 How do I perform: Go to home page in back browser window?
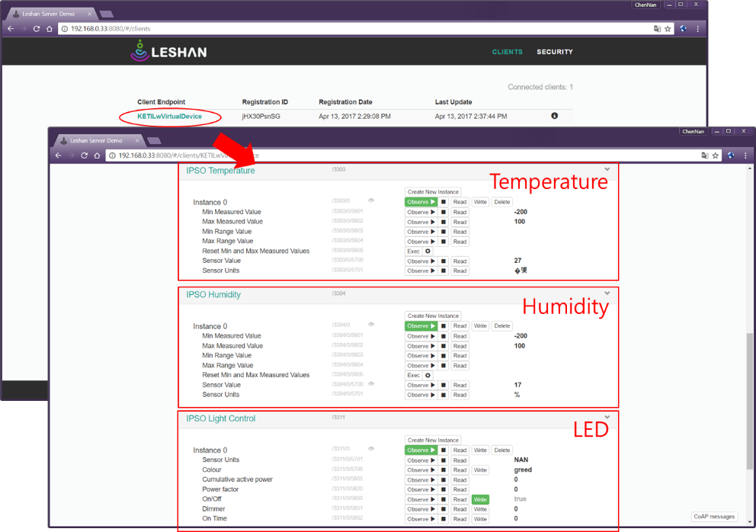(50, 29)
